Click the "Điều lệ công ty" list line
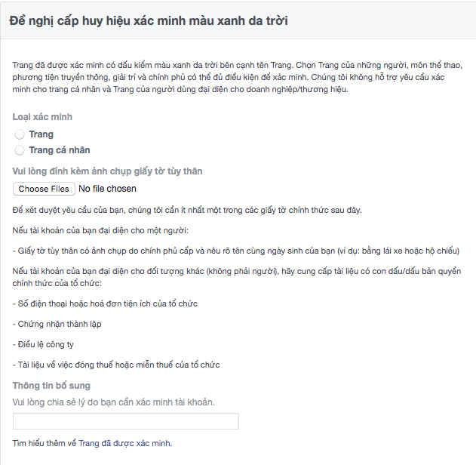 pos(43,344)
